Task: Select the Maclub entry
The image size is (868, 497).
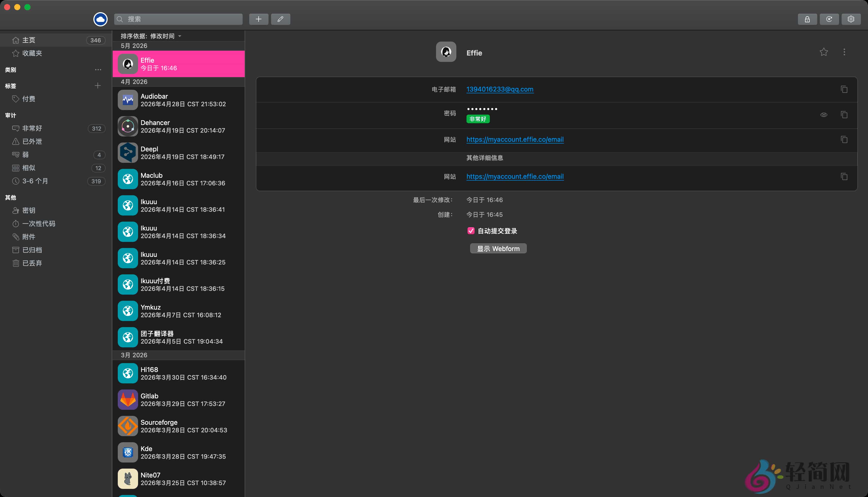Action: (178, 179)
